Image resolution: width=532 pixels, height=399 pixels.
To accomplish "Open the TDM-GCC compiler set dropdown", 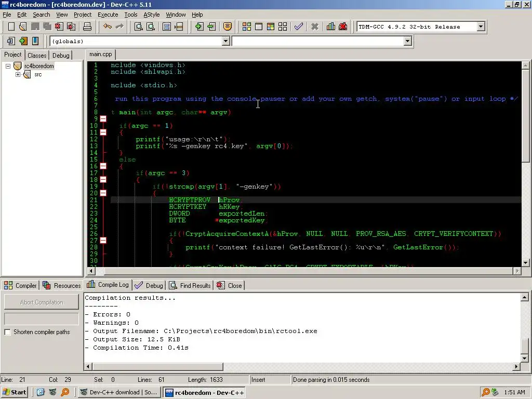I will (x=481, y=26).
